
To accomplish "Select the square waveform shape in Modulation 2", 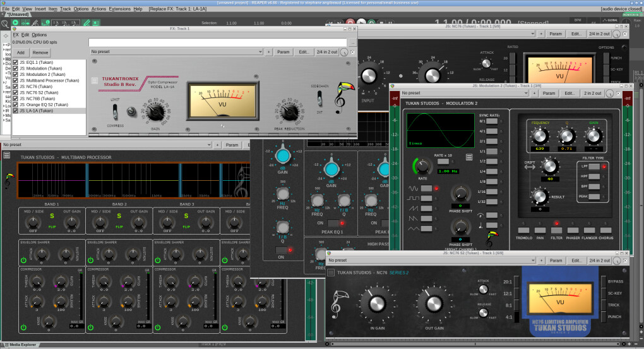I will pos(426,199).
